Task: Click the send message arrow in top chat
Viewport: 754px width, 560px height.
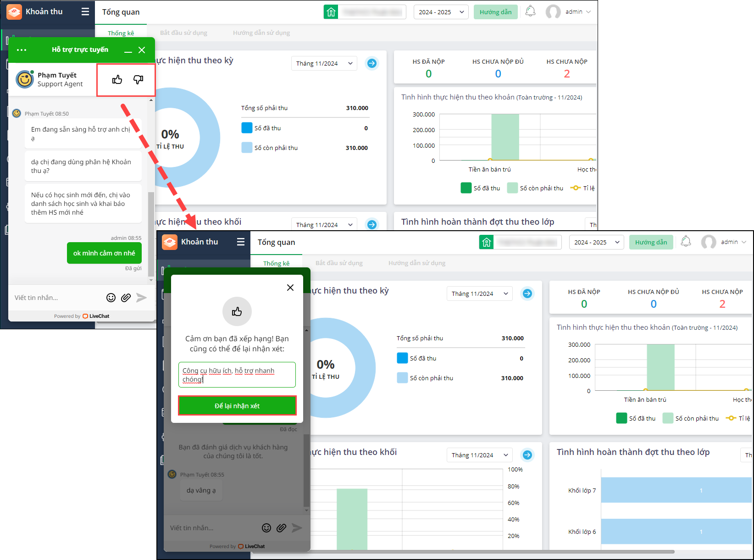Action: (x=142, y=298)
